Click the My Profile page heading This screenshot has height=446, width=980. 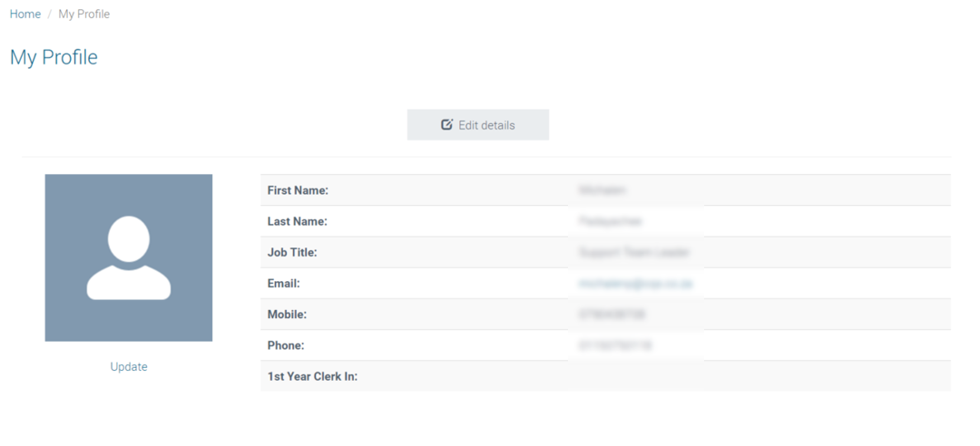tap(54, 57)
